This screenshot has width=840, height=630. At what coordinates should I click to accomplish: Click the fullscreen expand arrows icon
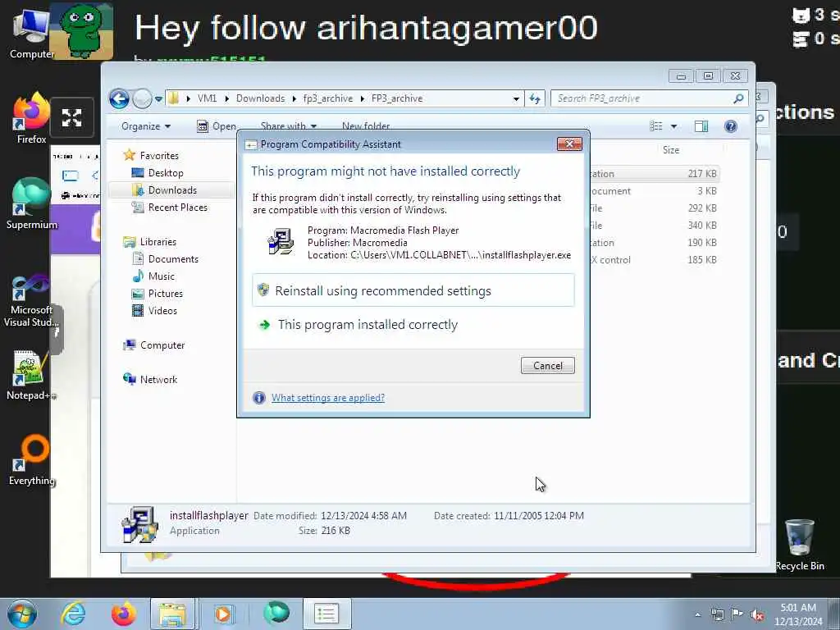(x=72, y=117)
